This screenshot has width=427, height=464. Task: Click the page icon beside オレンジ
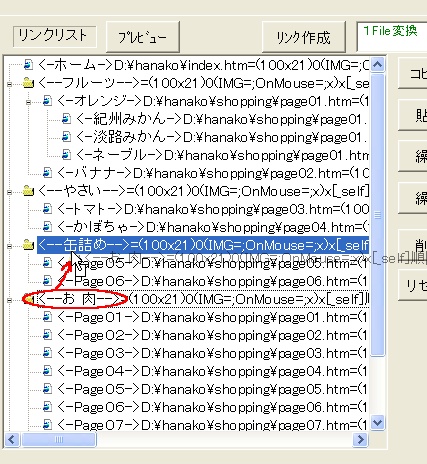[47, 101]
